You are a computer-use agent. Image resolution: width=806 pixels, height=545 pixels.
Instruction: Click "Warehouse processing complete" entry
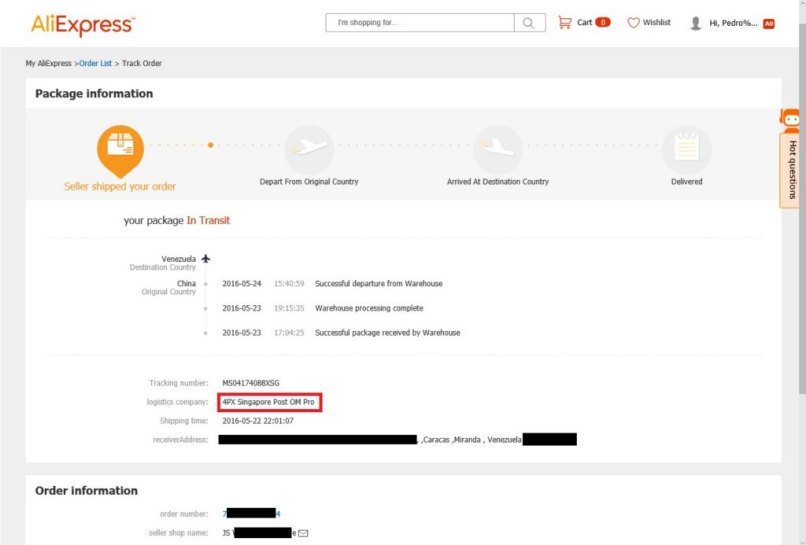pos(369,308)
